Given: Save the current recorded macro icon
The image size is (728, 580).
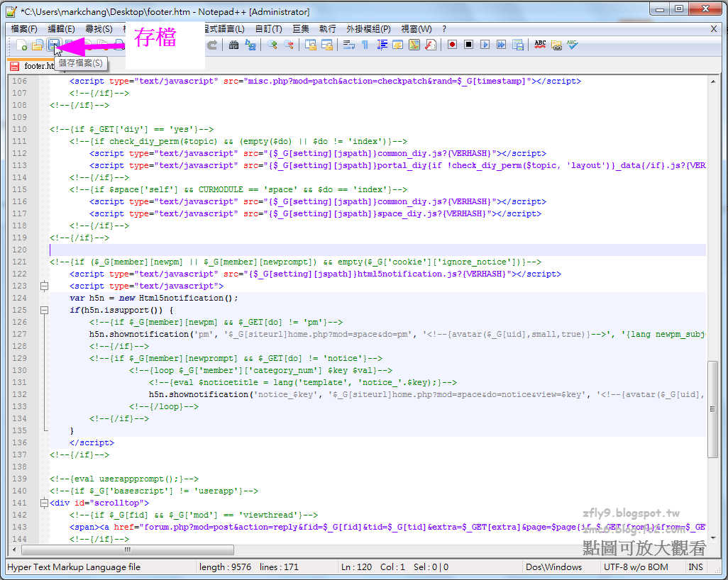Looking at the screenshot, I should 518,45.
